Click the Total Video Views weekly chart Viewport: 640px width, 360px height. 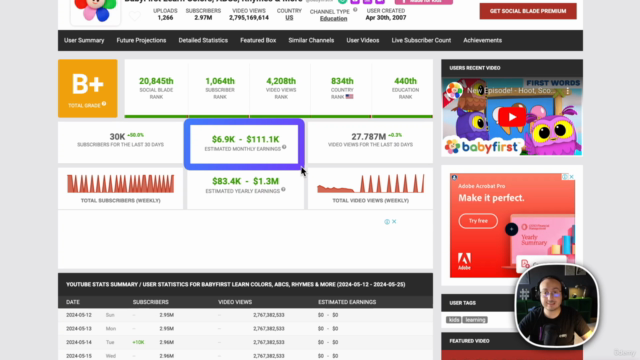pos(371,184)
